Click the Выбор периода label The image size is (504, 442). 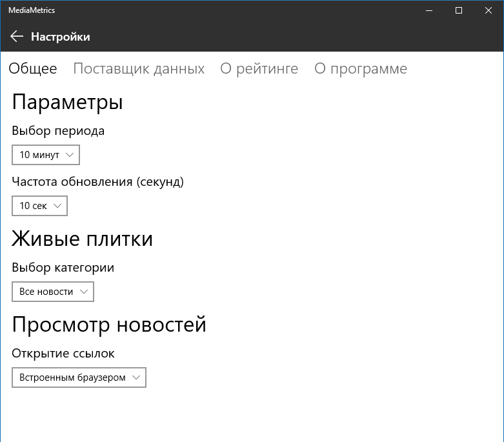click(58, 131)
